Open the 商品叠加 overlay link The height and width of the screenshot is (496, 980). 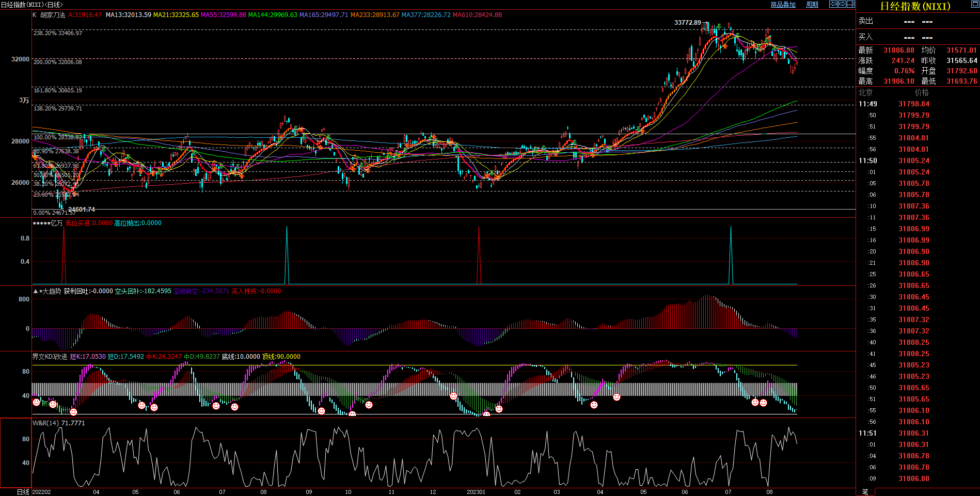(783, 5)
